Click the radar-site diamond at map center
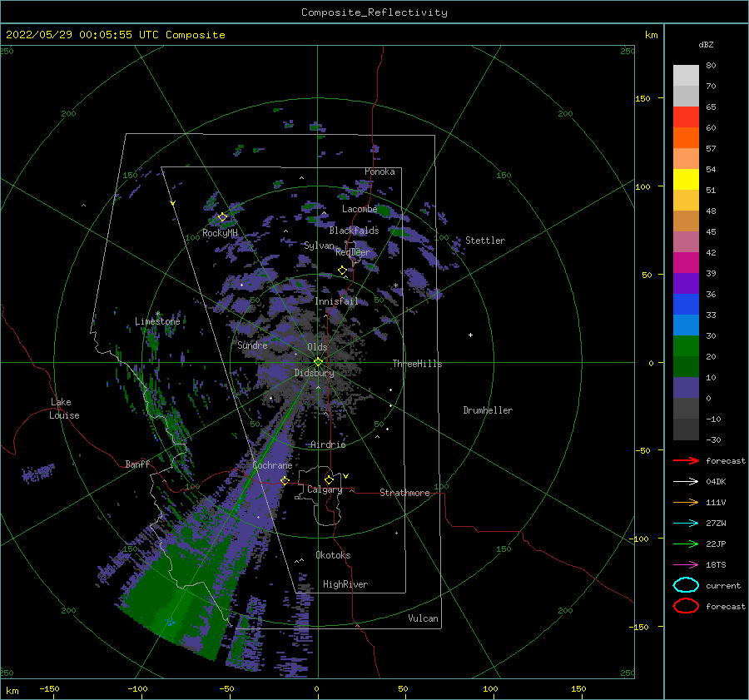This screenshot has width=749, height=700. coord(318,362)
